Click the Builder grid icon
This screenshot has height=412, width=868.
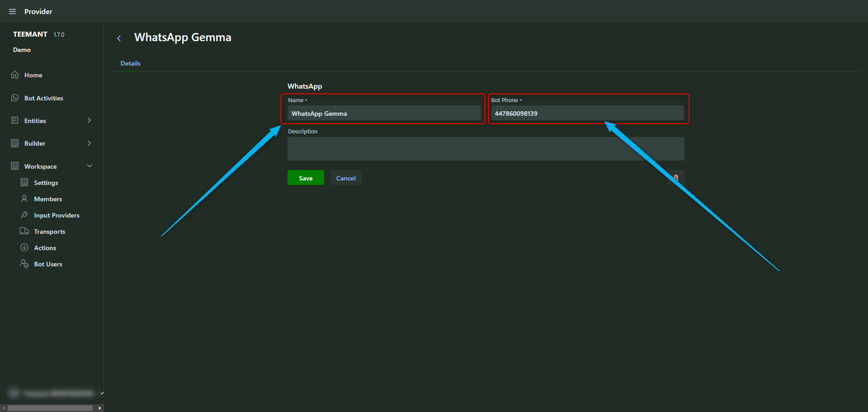click(15, 143)
